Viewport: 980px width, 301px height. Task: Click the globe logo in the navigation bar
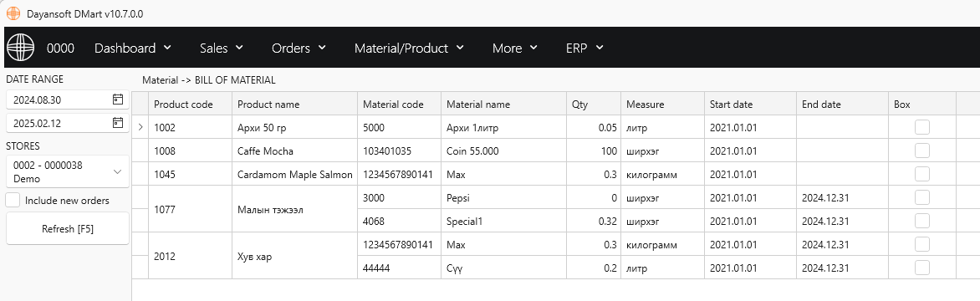(20, 48)
